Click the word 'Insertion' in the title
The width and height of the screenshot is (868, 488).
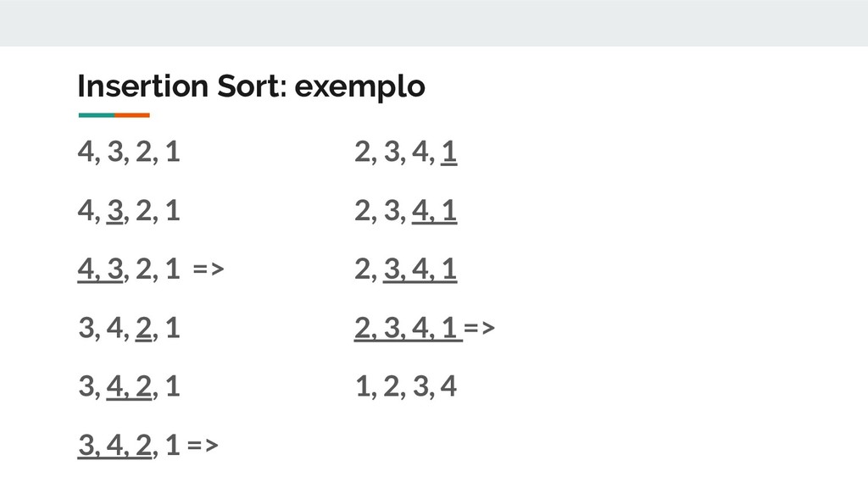click(142, 86)
